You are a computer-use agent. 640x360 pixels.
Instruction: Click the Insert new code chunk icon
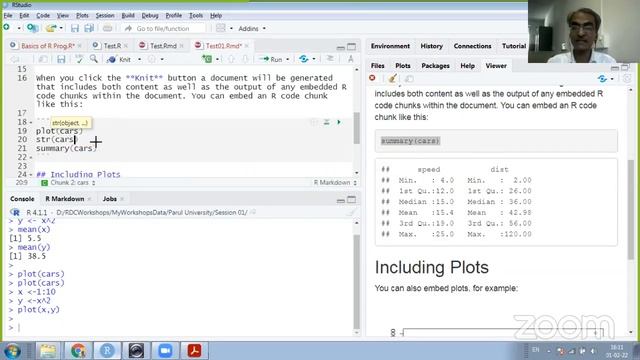pos(207,59)
